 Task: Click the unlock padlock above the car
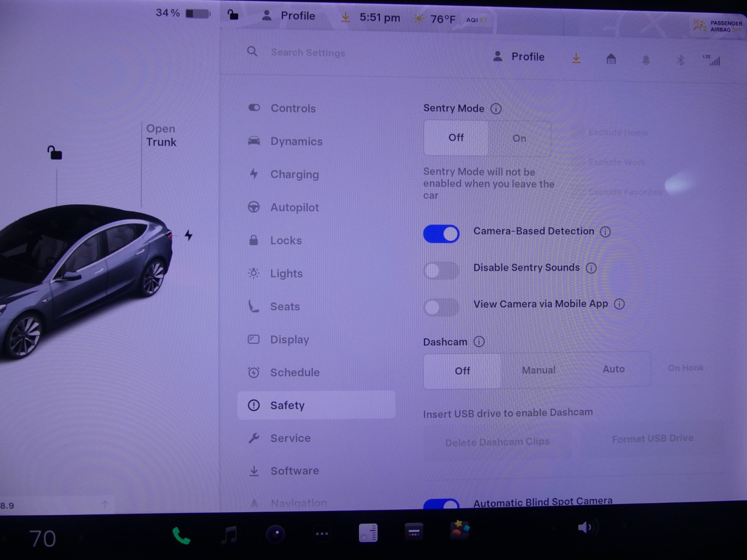click(54, 152)
